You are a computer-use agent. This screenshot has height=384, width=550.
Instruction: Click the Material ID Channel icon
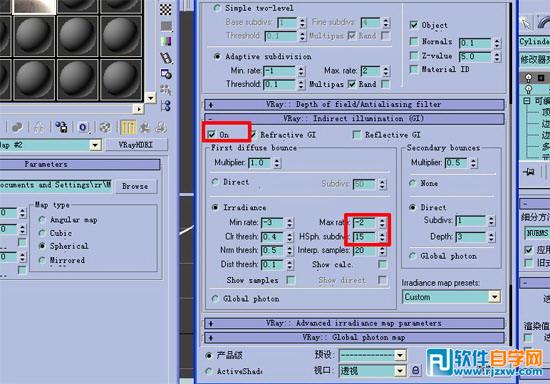pyautogui.click(x=83, y=127)
